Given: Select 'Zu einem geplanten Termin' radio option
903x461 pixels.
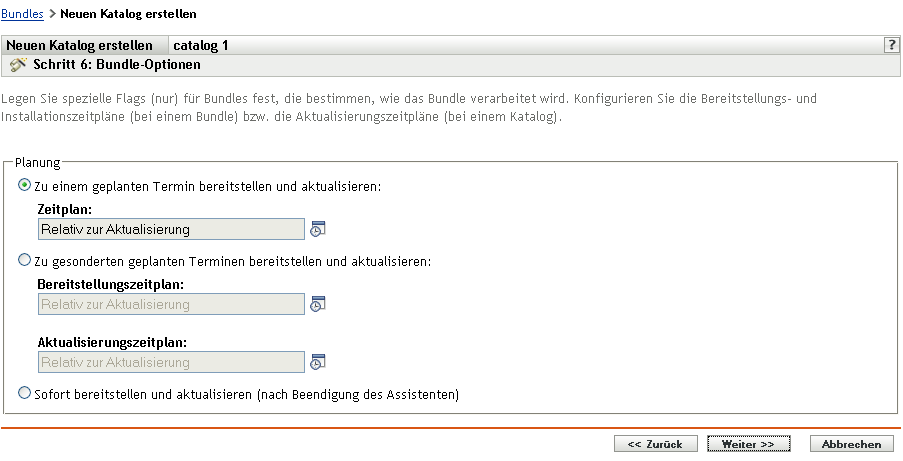Looking at the screenshot, I should point(25,186).
